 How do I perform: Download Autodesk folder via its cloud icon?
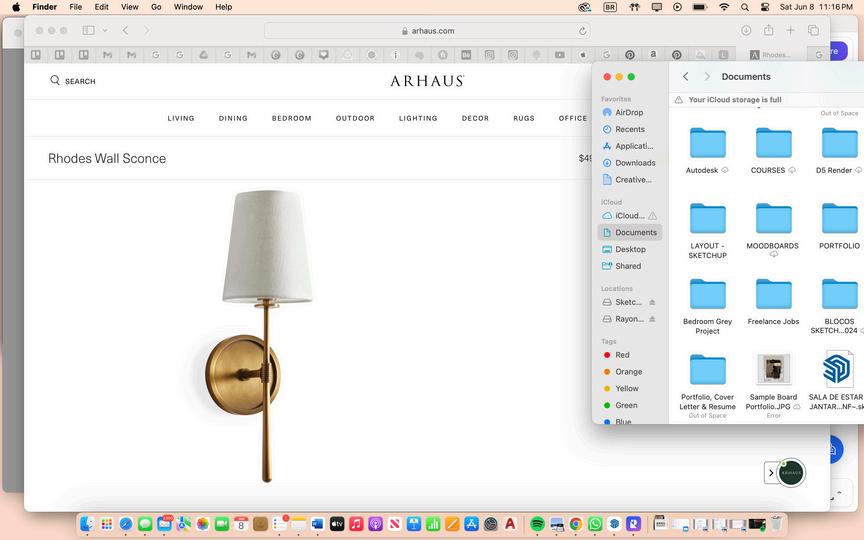725,170
